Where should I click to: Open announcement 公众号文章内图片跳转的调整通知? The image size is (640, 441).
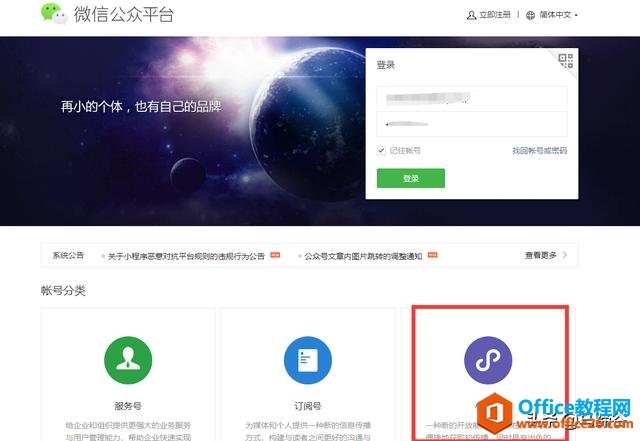[363, 256]
